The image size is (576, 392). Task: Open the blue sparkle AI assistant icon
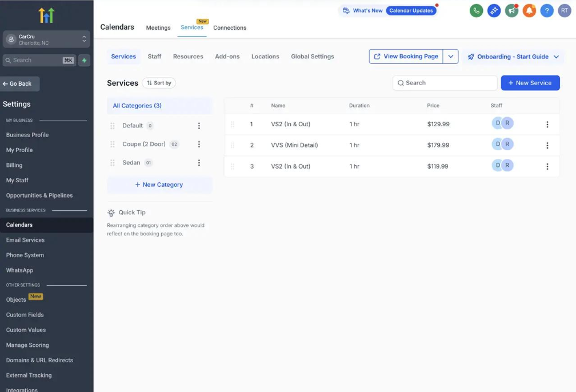494,11
